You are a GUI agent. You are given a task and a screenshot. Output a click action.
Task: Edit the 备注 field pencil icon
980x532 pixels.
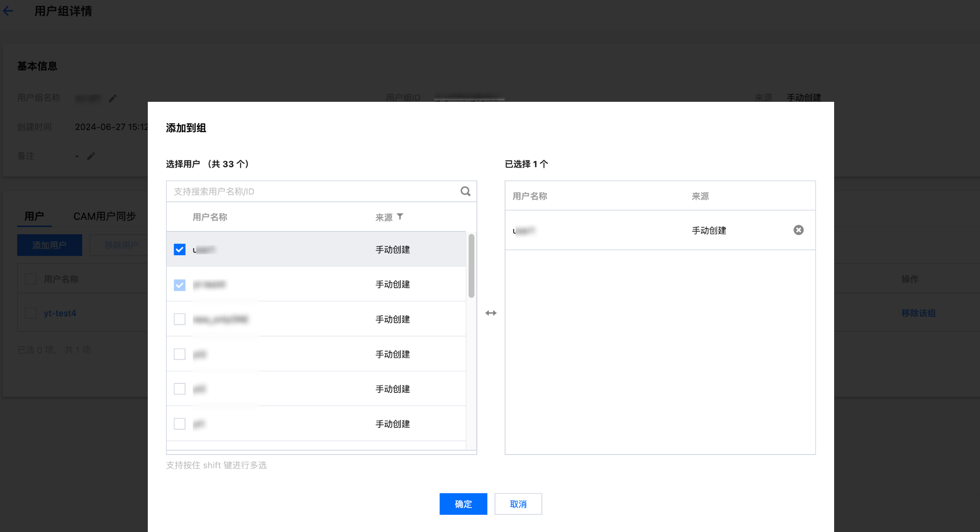[91, 156]
